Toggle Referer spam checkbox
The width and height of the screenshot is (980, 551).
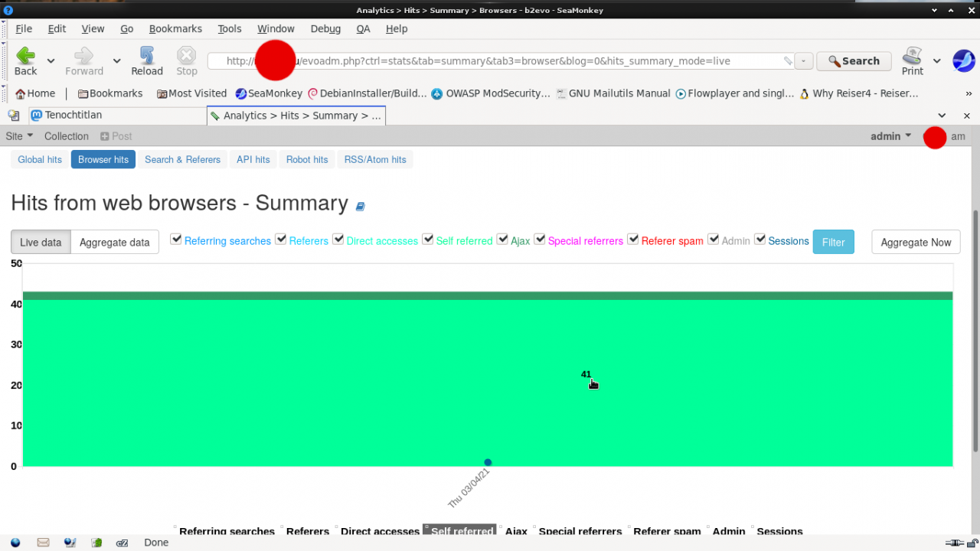click(x=633, y=240)
